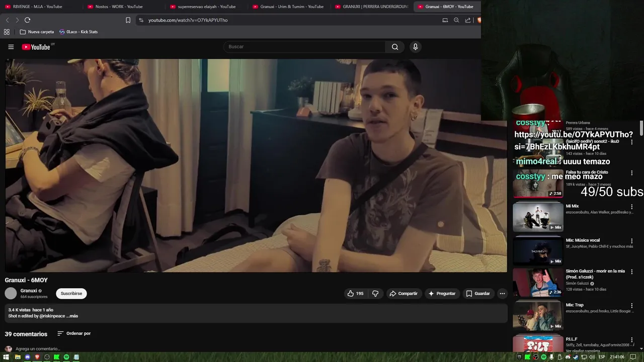Screen dimensions: 644x362
Task: Open site info icon in address bar
Action: click(x=141, y=20)
